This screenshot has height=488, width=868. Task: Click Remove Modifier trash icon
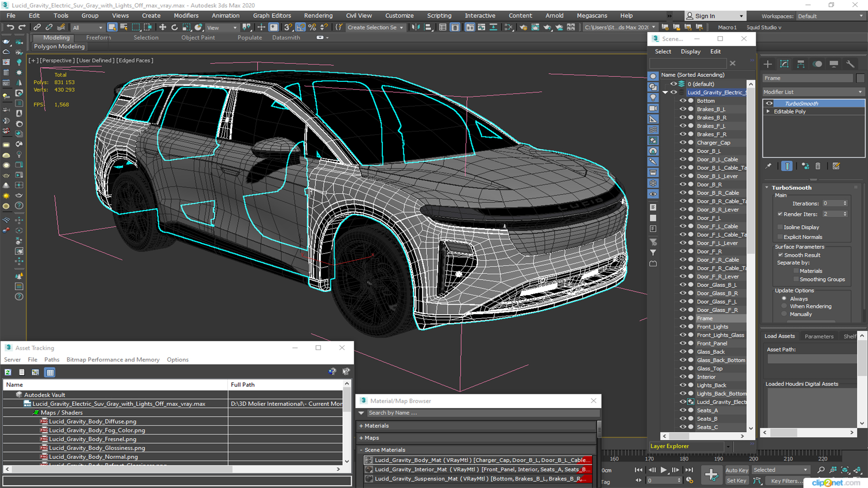[x=818, y=166]
